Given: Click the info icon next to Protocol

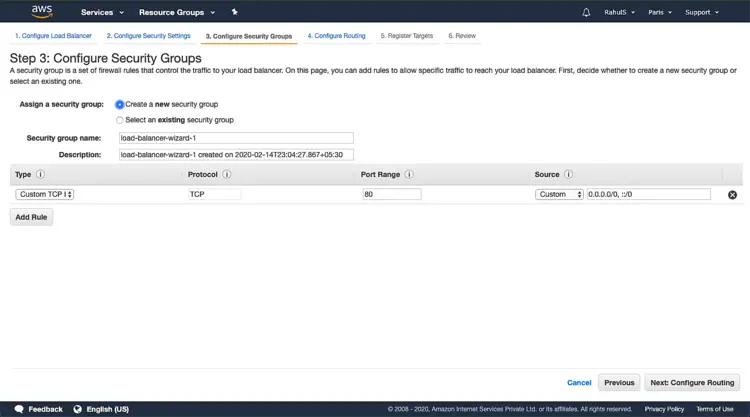Looking at the screenshot, I should pos(227,174).
